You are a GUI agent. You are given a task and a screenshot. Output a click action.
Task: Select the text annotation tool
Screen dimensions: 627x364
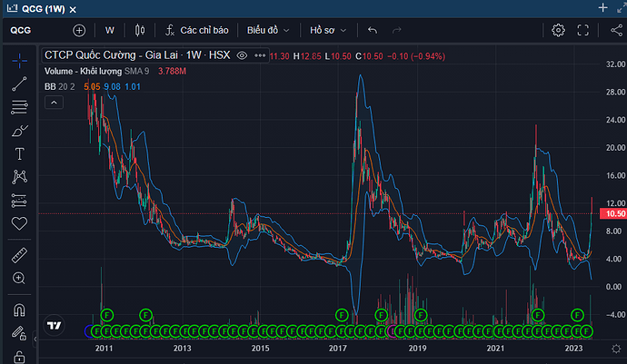point(19,153)
